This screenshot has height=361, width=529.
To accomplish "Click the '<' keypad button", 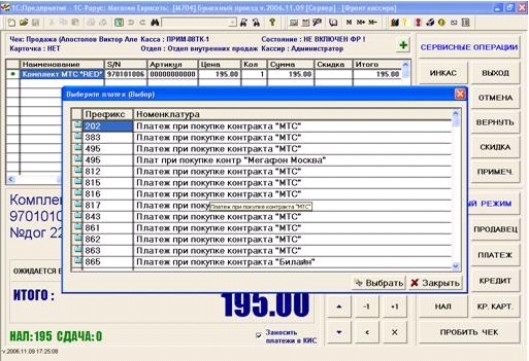I will [367, 332].
